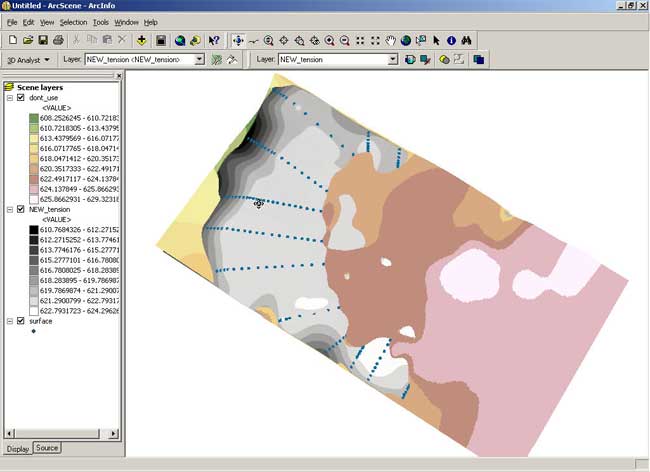
Task: Click the surface layer point symbol
Action: [x=34, y=331]
